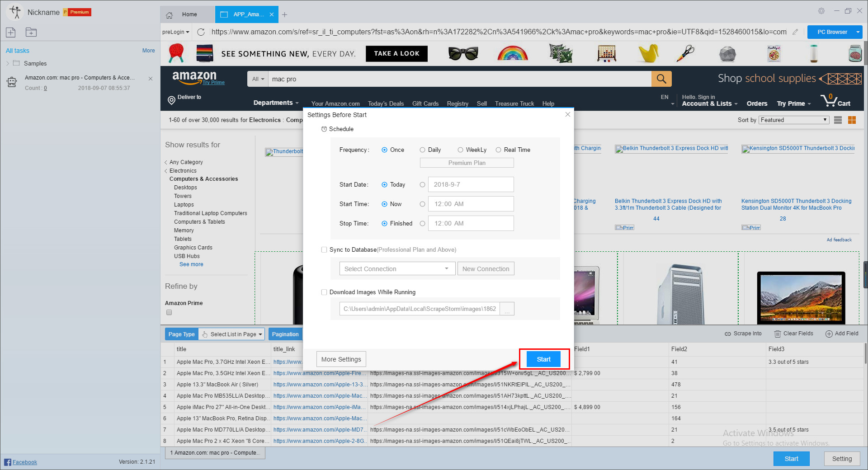Select Daily frequency option
This screenshot has width=868, height=470.
[x=422, y=150]
